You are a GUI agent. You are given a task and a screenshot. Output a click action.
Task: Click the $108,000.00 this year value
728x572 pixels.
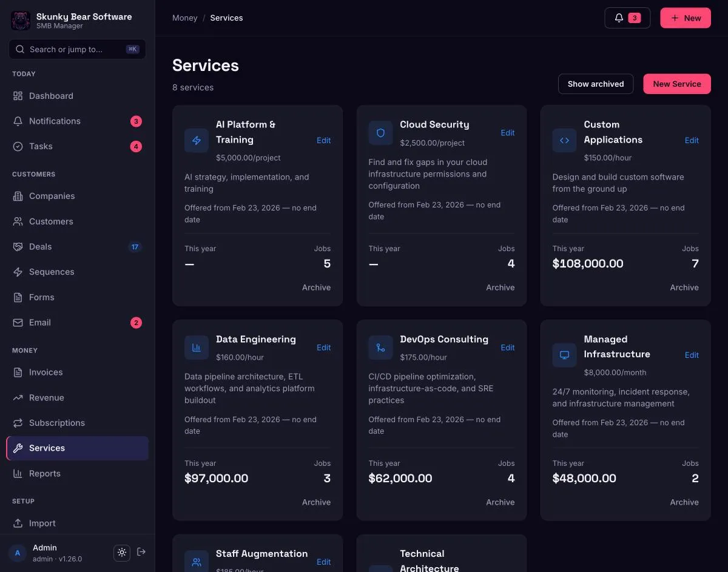[588, 263]
